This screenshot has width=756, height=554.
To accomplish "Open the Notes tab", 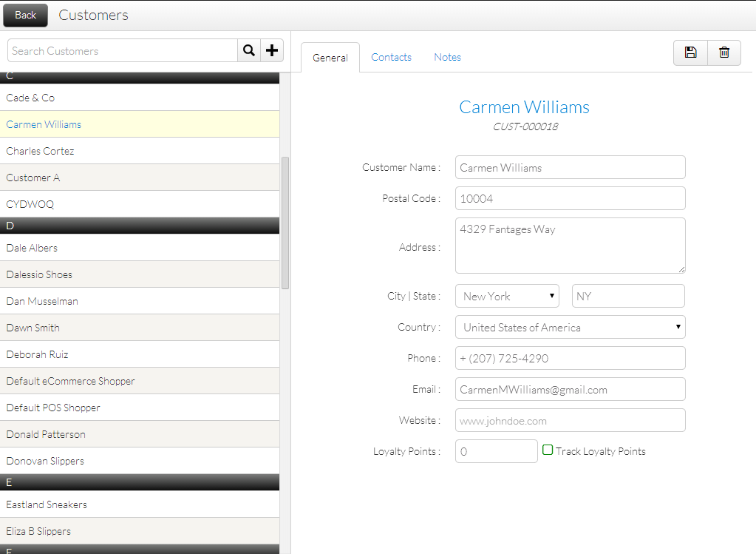I will pos(447,57).
